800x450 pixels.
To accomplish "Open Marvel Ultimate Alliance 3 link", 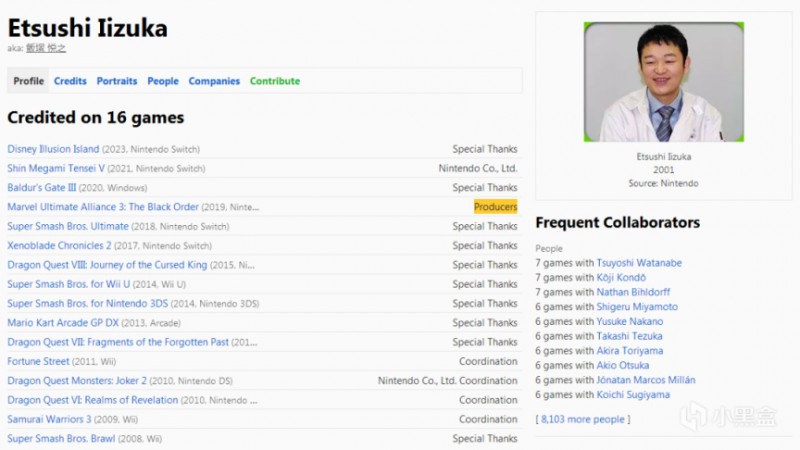I will (x=103, y=207).
